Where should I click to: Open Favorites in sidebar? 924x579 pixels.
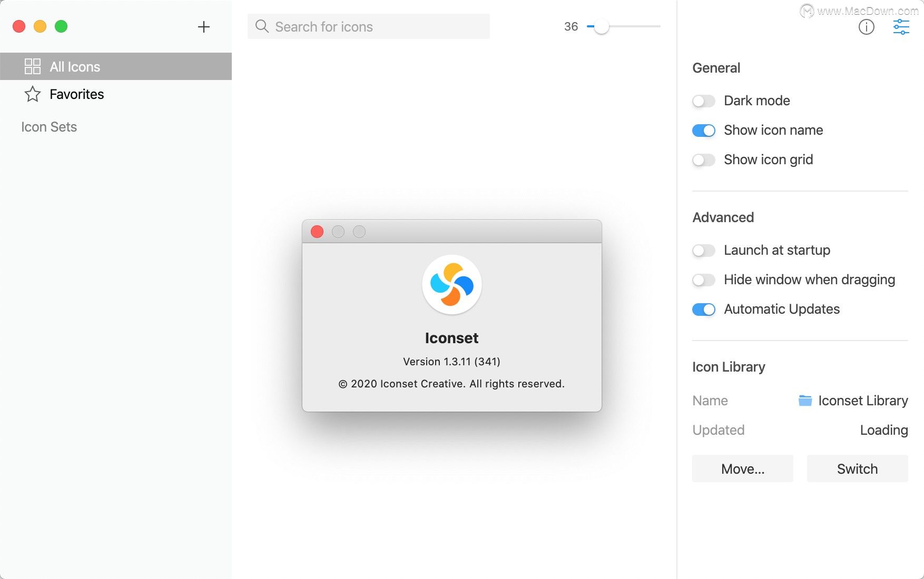[x=116, y=94]
